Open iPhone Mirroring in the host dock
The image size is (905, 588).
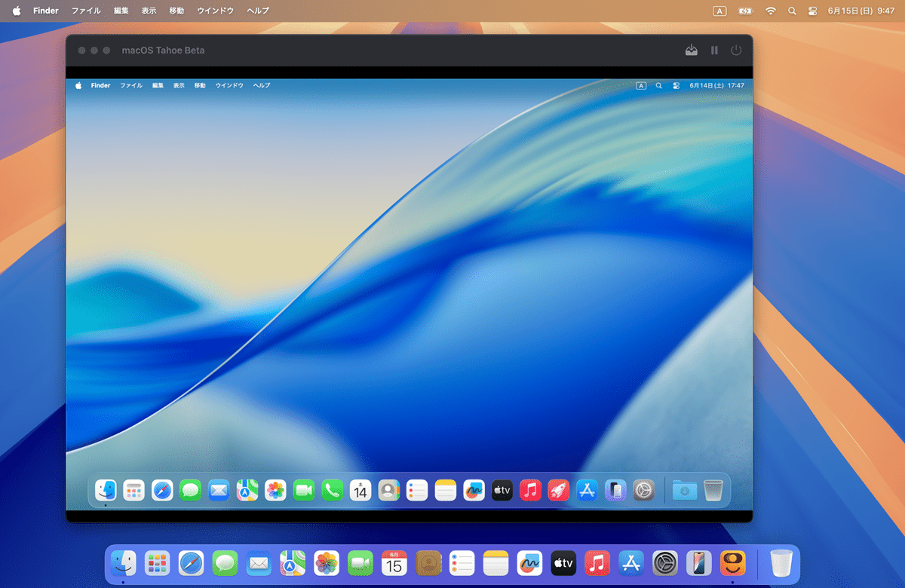tap(699, 562)
